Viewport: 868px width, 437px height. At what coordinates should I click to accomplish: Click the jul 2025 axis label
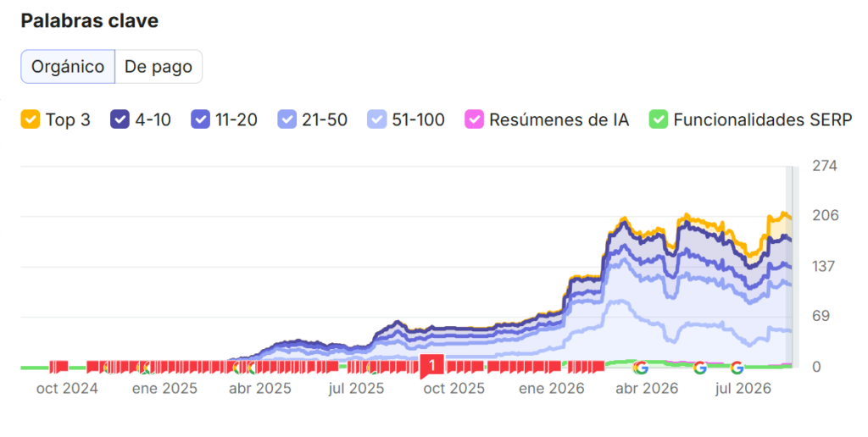pyautogui.click(x=357, y=389)
